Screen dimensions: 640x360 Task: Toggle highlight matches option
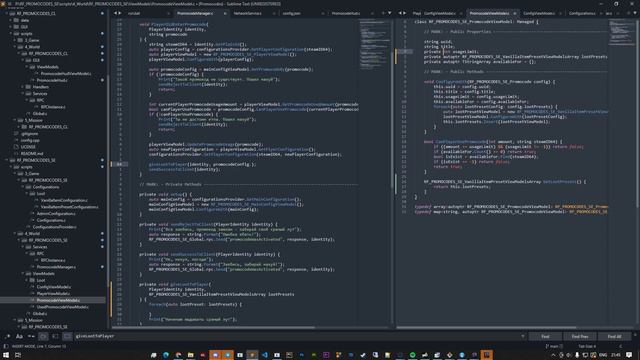(x=67, y=336)
